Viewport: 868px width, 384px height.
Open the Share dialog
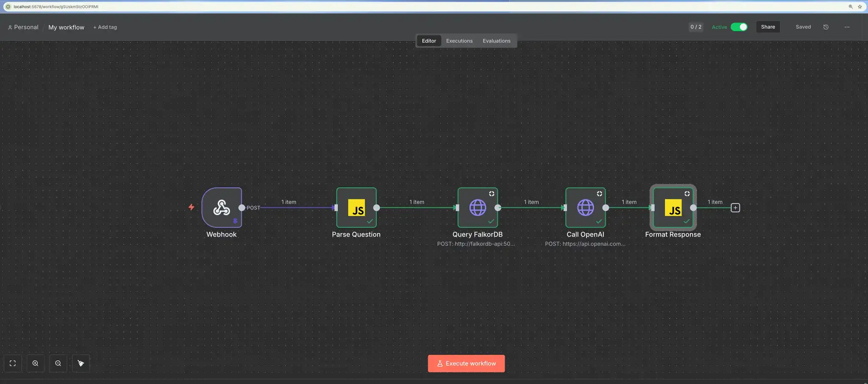pos(768,27)
